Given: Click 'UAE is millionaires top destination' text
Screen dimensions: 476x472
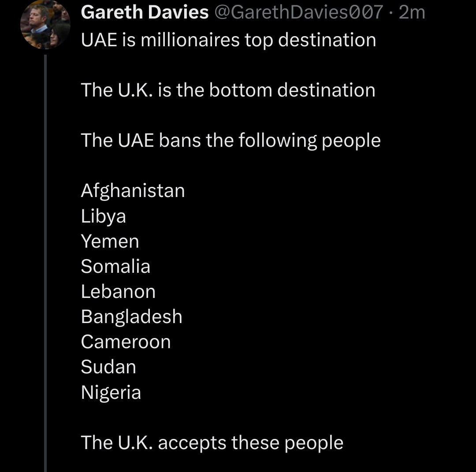Looking at the screenshot, I should pyautogui.click(x=229, y=40).
